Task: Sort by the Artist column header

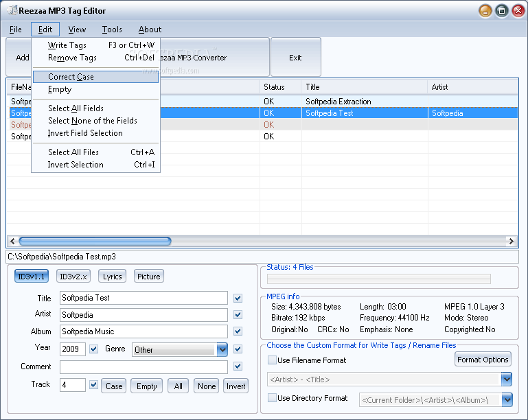Action: [x=473, y=87]
